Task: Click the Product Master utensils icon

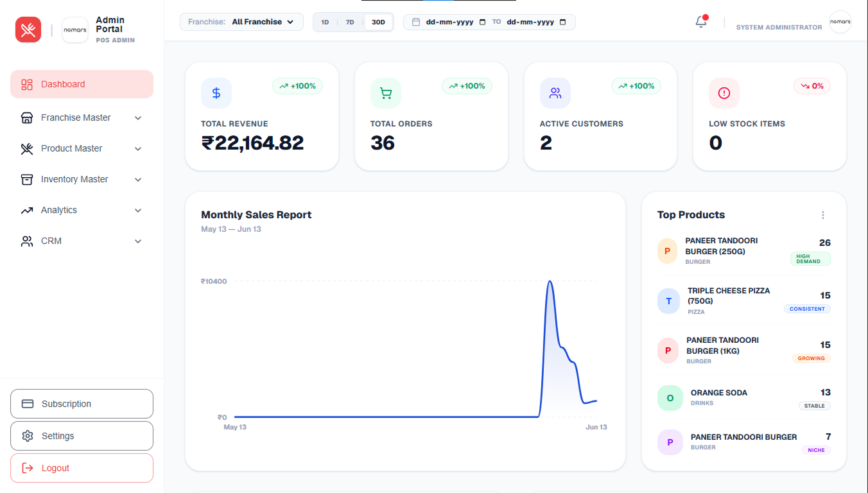Action: pyautogui.click(x=27, y=149)
